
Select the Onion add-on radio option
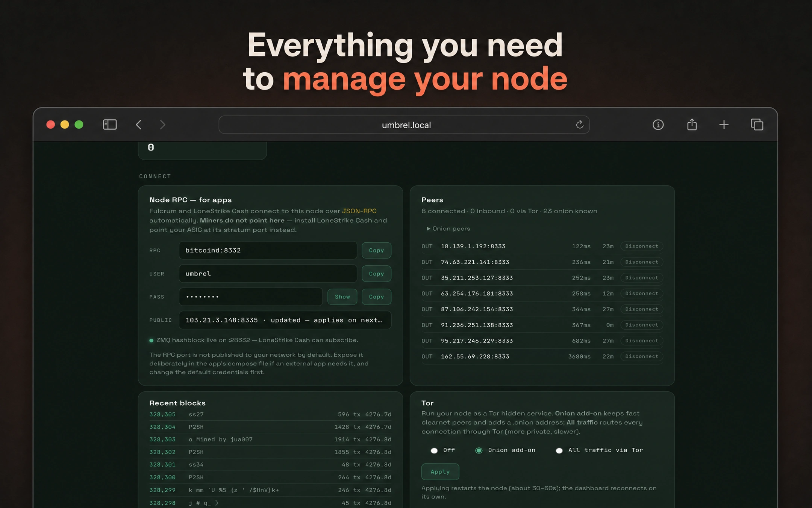coord(479,450)
